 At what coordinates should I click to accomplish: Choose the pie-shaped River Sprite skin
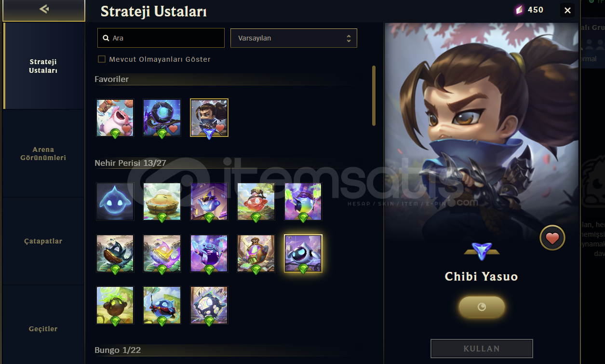point(162,202)
